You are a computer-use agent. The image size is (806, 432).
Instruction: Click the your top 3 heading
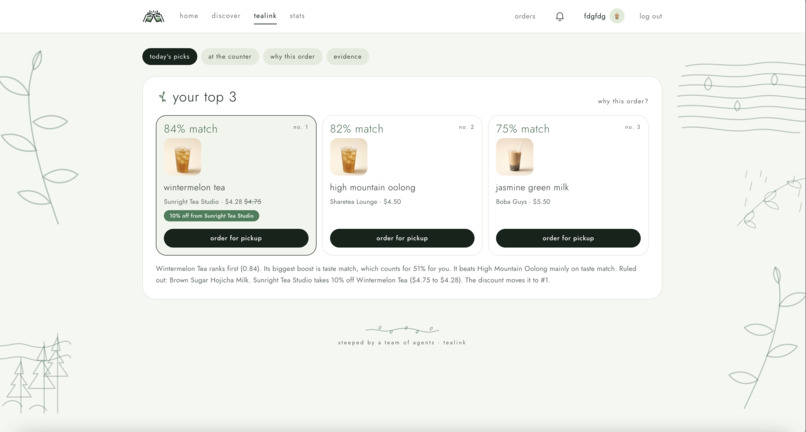point(204,97)
